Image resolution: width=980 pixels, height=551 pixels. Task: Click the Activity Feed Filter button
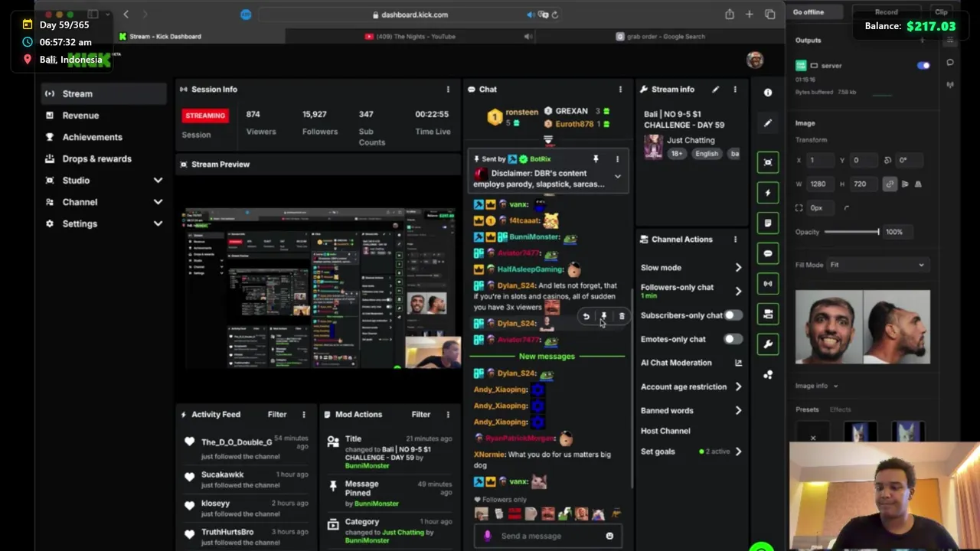coord(277,415)
